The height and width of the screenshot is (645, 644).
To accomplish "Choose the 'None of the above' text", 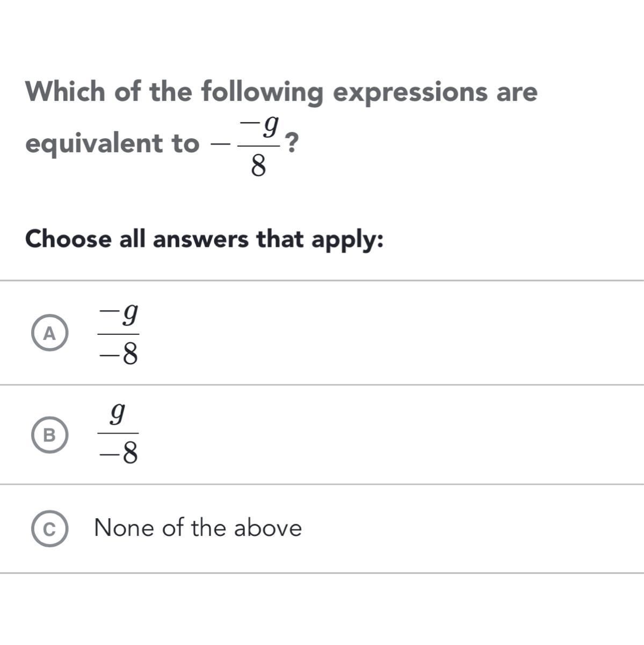I will point(198,527).
